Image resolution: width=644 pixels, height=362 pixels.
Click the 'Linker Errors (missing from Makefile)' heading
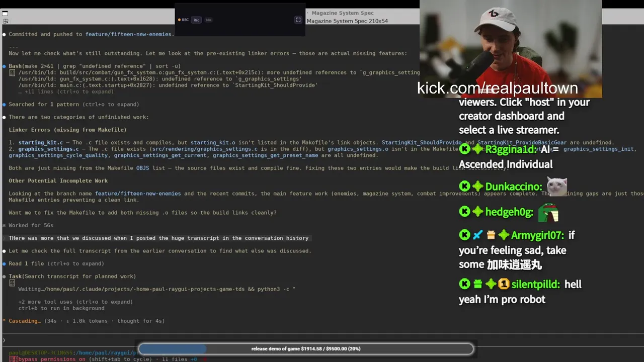tap(67, 130)
